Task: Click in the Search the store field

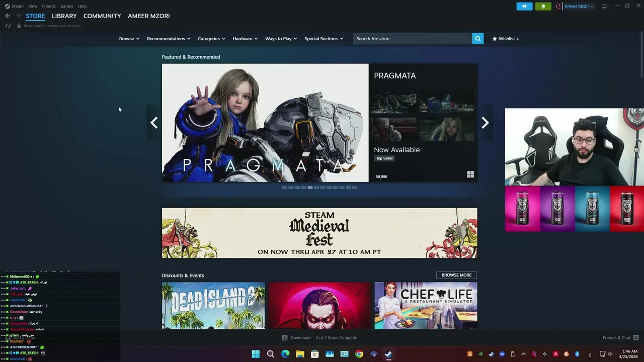Action: [413, 39]
